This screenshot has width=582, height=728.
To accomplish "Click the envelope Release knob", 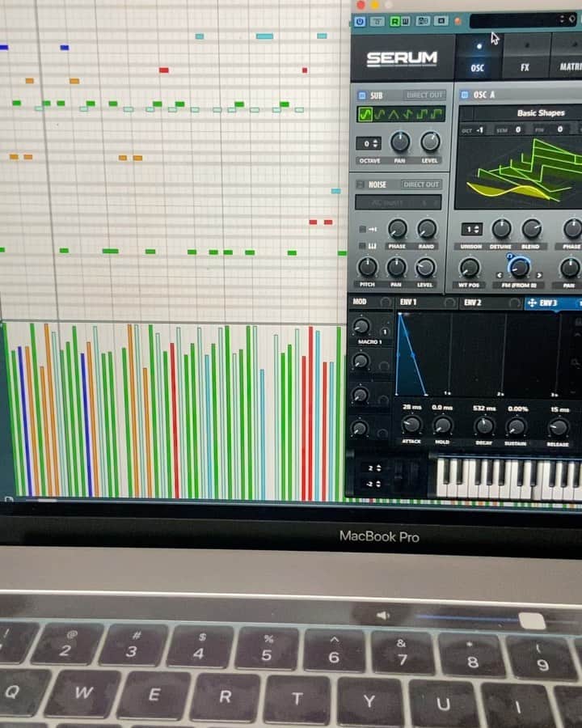I will (x=559, y=428).
